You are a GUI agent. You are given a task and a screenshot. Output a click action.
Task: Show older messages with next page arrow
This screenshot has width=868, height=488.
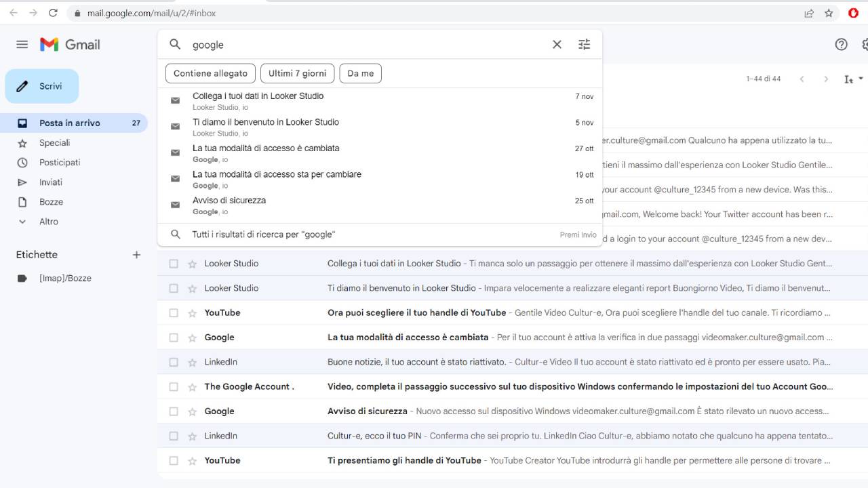click(826, 79)
